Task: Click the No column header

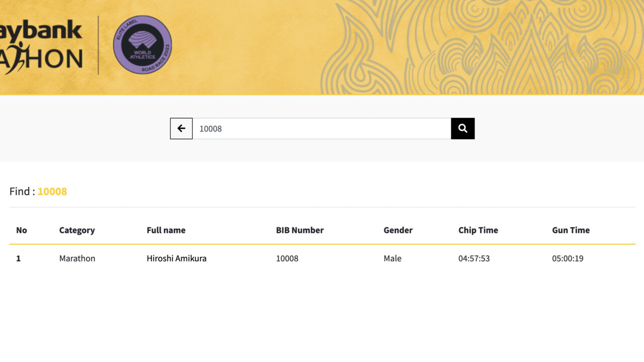Action: tap(22, 230)
